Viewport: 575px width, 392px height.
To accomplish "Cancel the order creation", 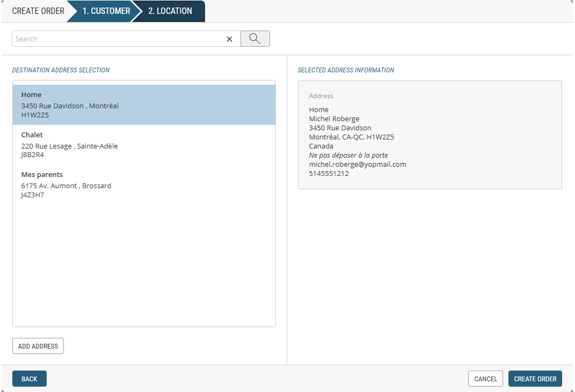I will 485,379.
